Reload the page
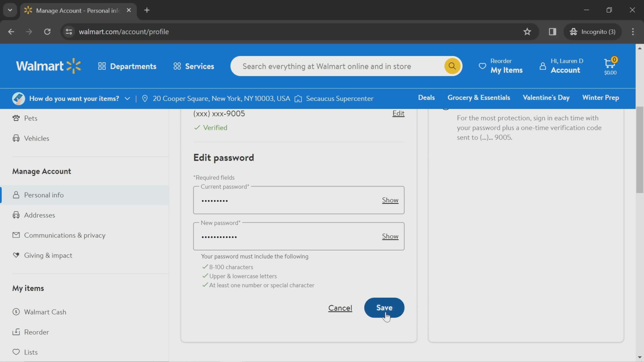This screenshot has width=644, height=362. 47,32
